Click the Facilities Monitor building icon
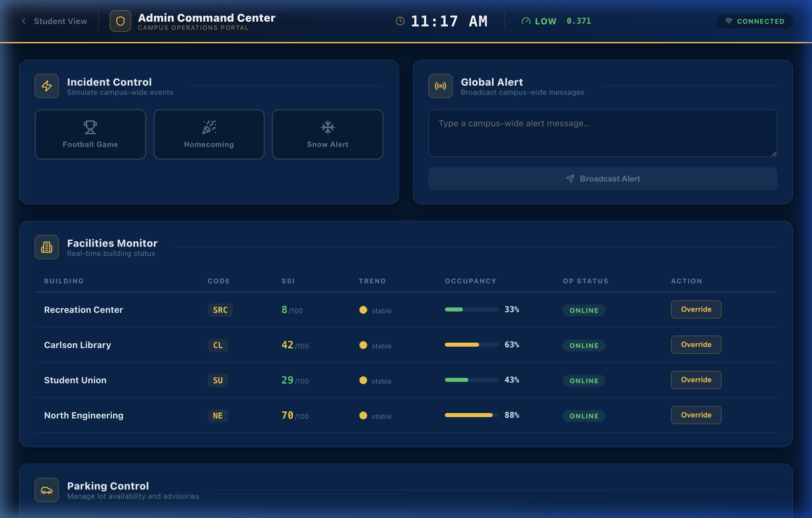This screenshot has width=812, height=518. pos(47,247)
